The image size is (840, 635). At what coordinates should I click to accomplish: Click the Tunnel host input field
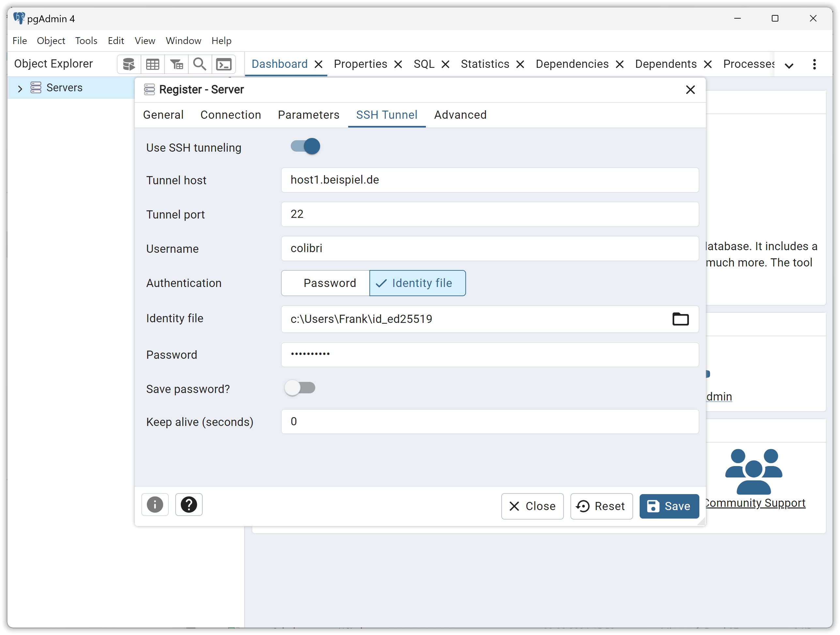(490, 180)
